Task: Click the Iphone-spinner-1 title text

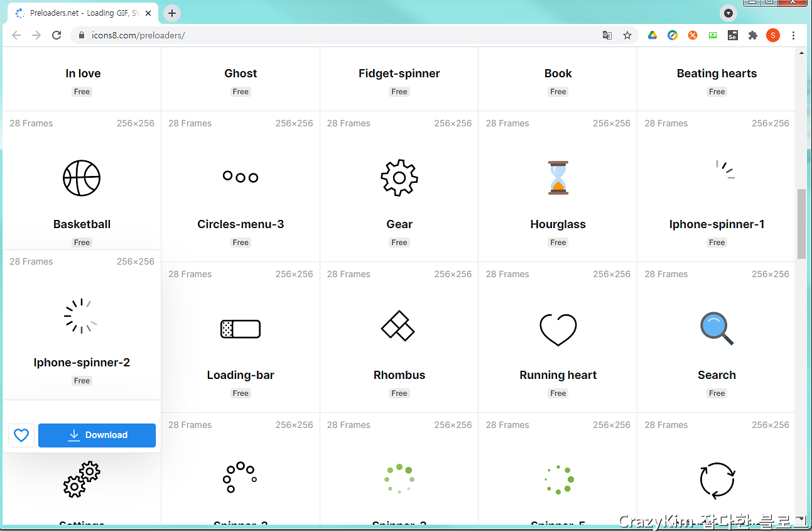Action: (x=717, y=224)
